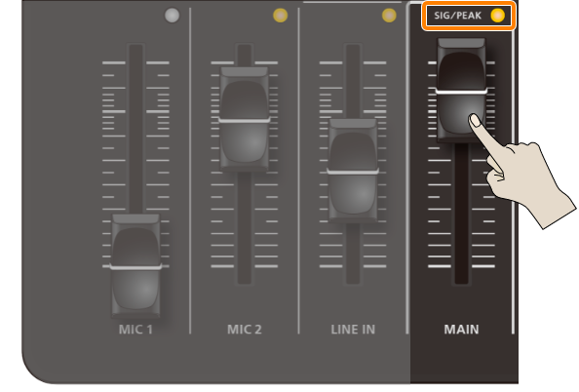The width and height of the screenshot is (579, 392).
Task: Click the MIC 2 fader track below the knob
Action: click(x=244, y=228)
